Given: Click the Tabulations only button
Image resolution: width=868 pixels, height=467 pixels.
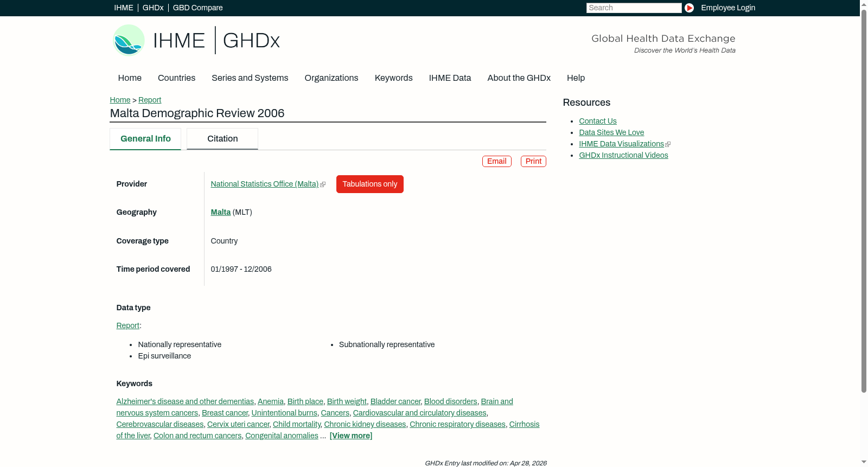Looking at the screenshot, I should [370, 184].
